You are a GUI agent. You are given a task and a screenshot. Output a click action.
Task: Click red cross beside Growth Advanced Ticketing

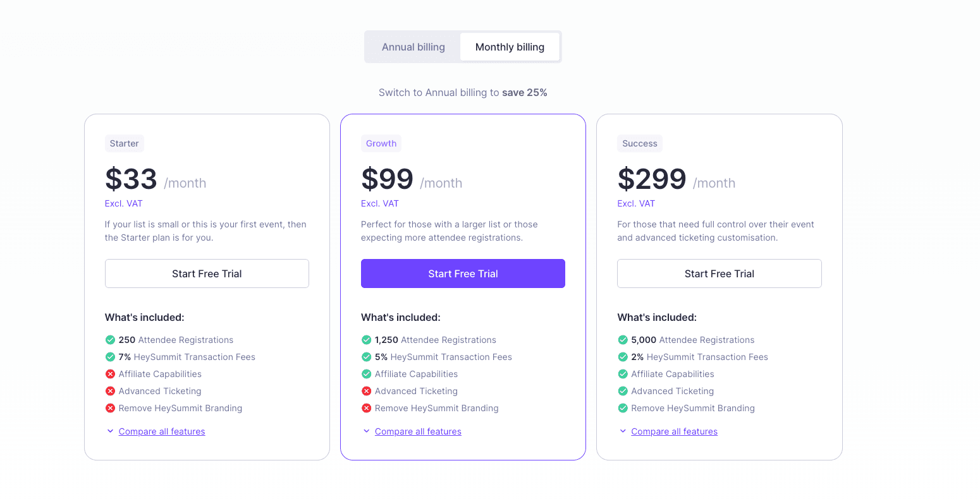point(366,391)
